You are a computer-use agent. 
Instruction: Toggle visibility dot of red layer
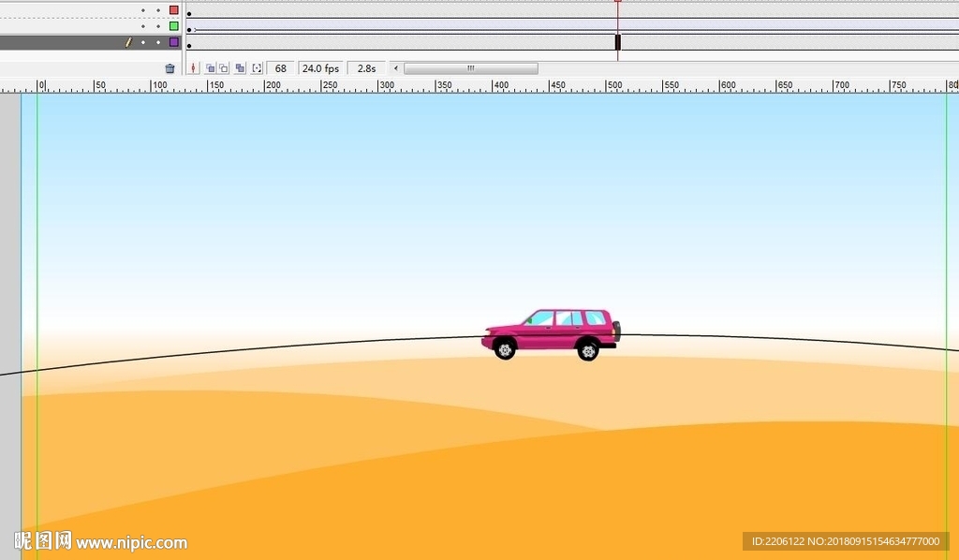click(143, 10)
